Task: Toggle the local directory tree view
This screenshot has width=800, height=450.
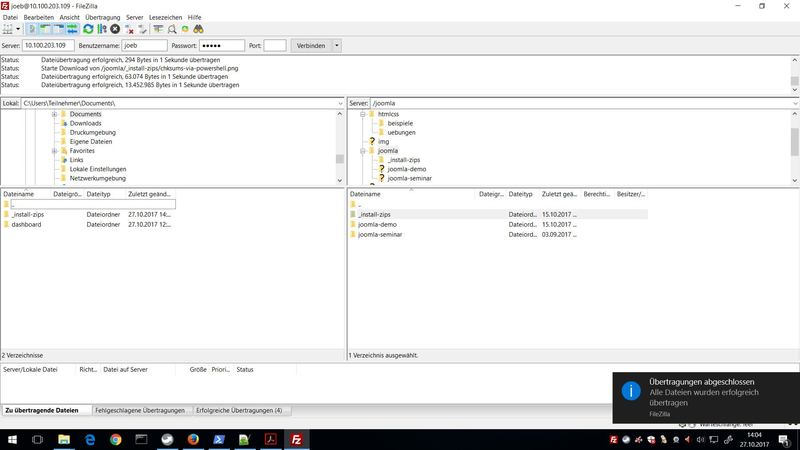Action: coord(44,30)
